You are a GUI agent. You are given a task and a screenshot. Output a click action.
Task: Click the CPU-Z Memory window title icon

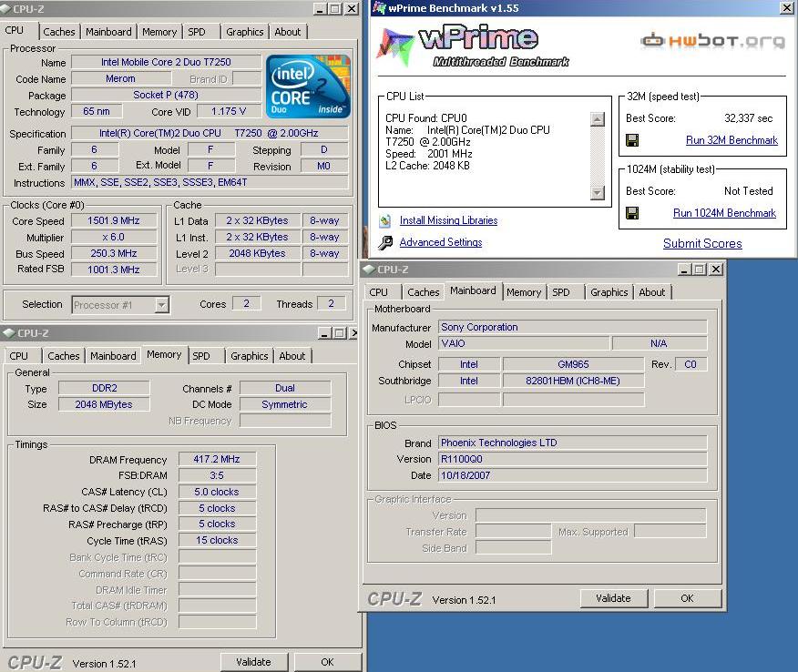coord(8,333)
